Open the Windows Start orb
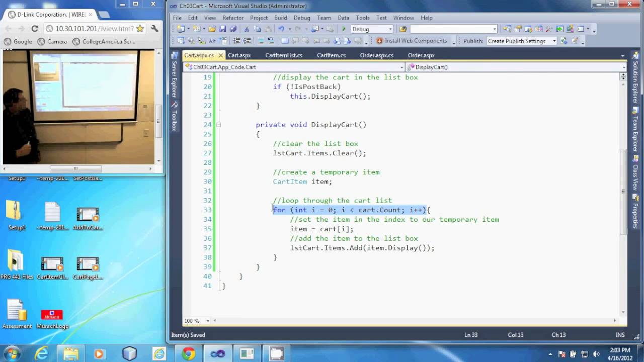Screen dimensions: 644x362 point(12,353)
